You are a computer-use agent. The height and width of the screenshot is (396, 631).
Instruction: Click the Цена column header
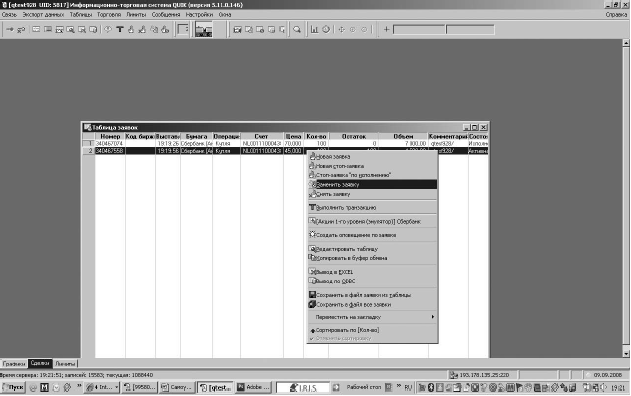(293, 136)
